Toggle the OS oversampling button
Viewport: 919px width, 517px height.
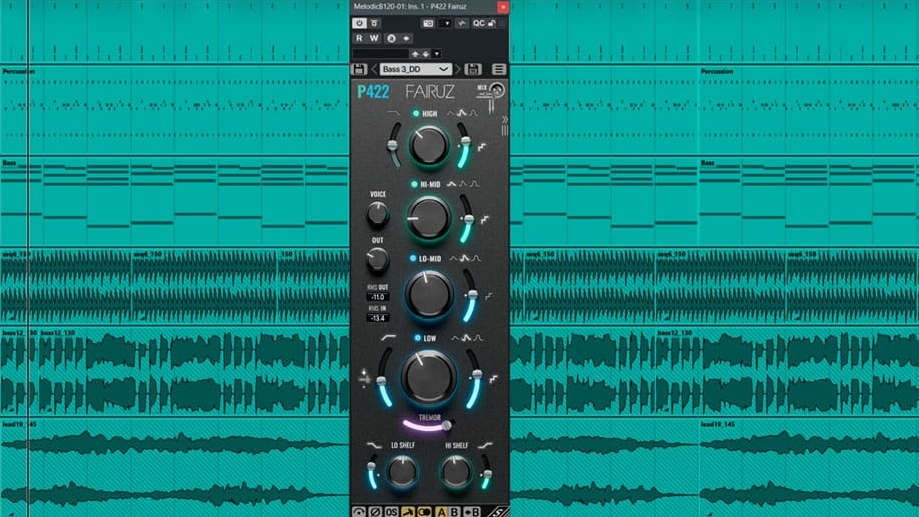point(391,512)
